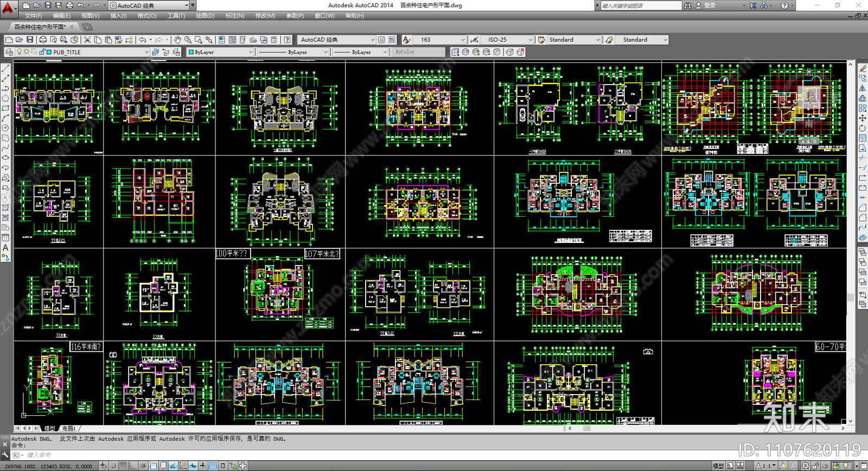Click the 模型 button in status bar
This screenshot has width=868, height=471.
click(718, 466)
